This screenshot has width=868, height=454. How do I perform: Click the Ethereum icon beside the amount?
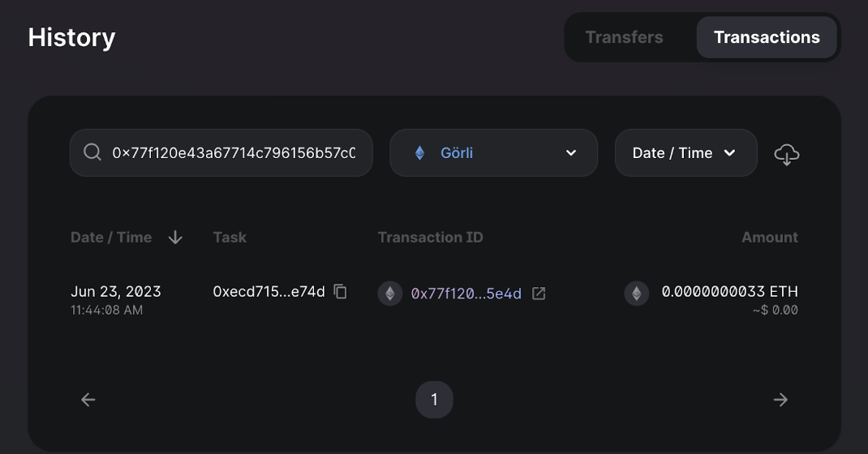[x=637, y=293]
